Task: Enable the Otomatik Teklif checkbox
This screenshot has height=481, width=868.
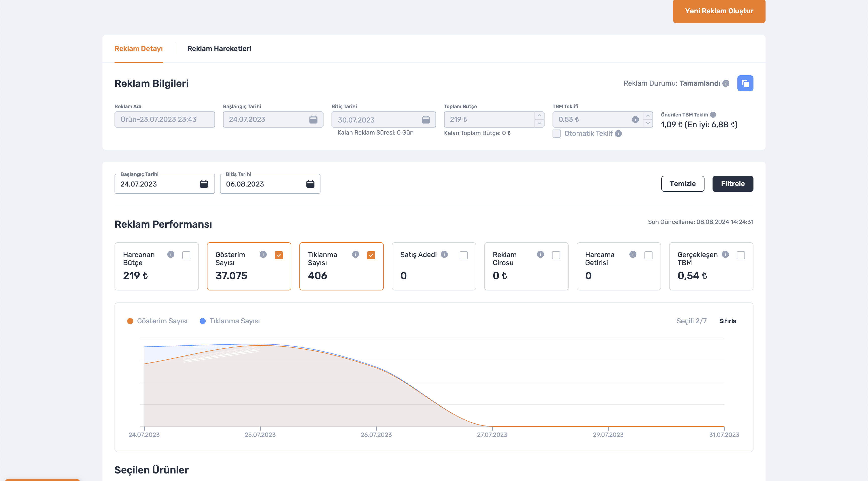Action: coord(557,133)
